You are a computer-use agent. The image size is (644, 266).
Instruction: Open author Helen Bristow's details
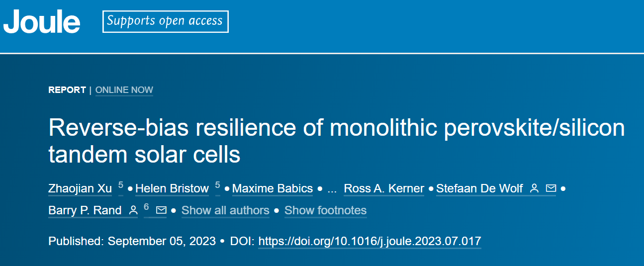(172, 188)
